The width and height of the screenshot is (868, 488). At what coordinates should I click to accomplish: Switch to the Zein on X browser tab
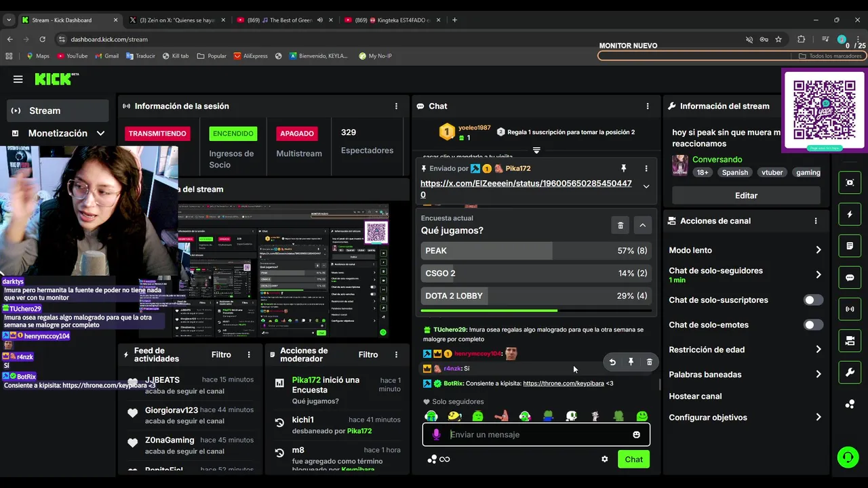(x=177, y=20)
